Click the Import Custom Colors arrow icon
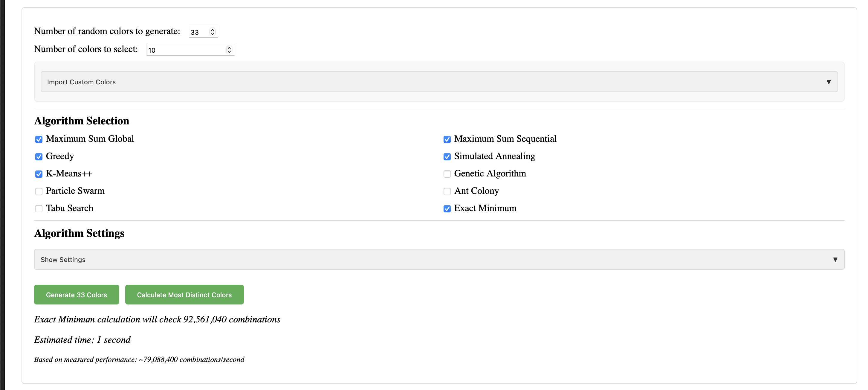The image size is (868, 390). point(829,82)
